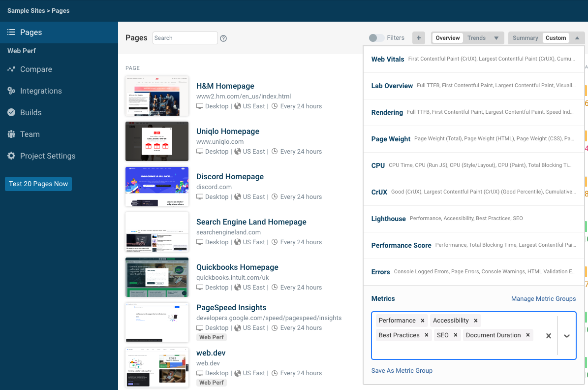Click the clock icon for PageSpeed Insights row
Screen dimensions: 588x390
coord(275,327)
